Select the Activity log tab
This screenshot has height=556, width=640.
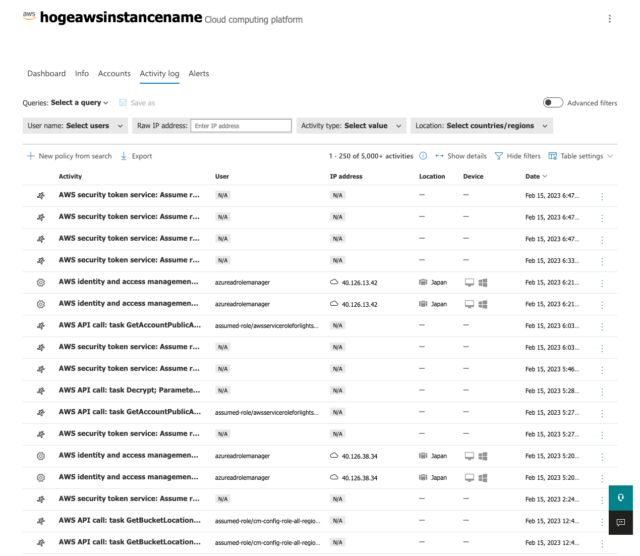(x=159, y=73)
